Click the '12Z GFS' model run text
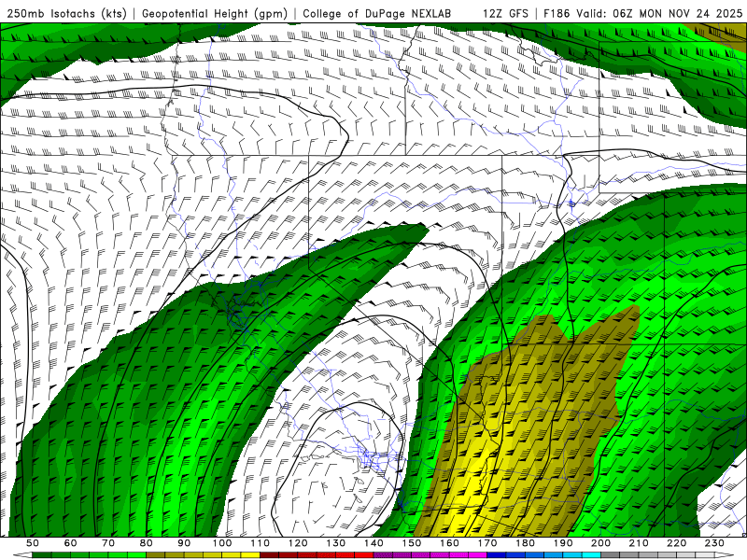747x560 pixels. click(x=505, y=14)
